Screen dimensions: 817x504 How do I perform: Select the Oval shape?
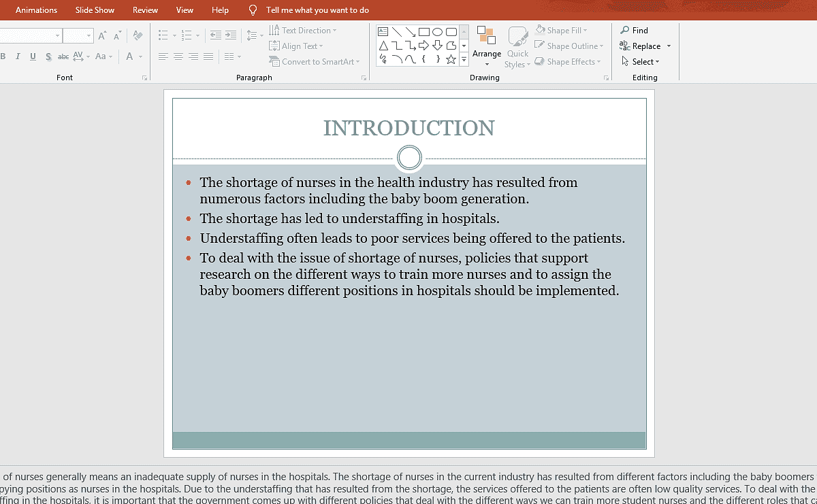tap(437, 31)
